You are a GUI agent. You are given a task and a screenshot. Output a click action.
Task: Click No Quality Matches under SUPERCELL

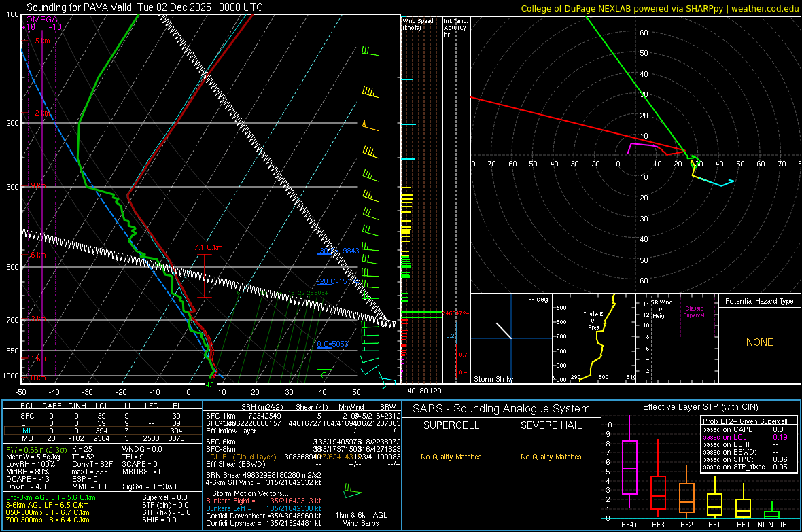pos(451,457)
